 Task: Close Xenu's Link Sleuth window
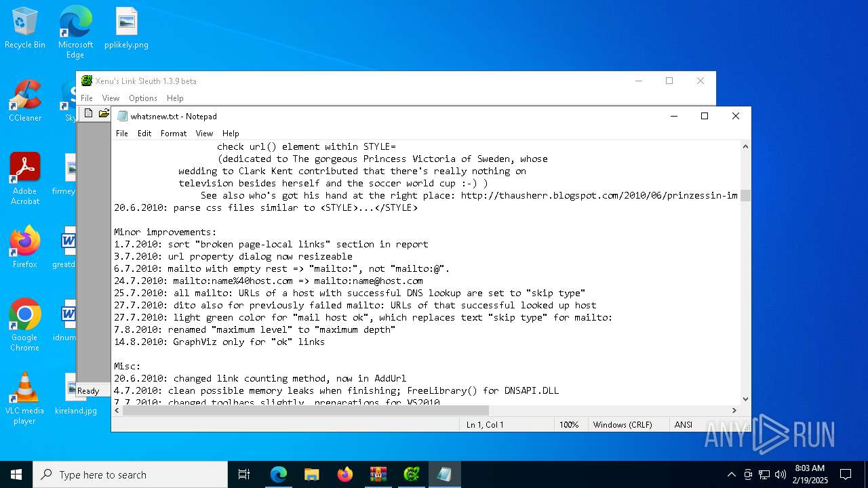click(701, 81)
